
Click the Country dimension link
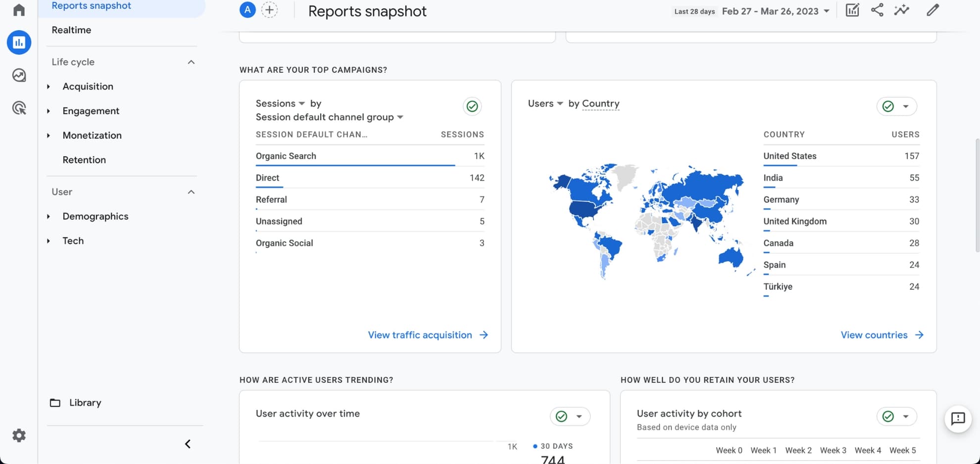600,103
